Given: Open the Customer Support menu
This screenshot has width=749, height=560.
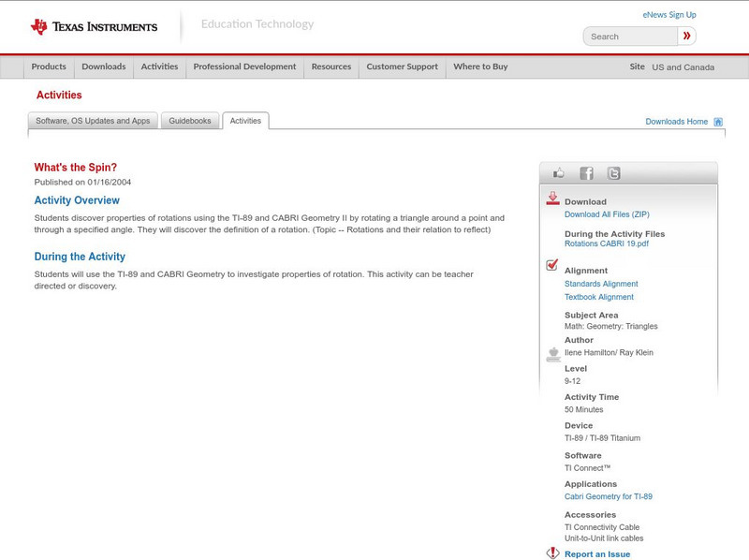Looking at the screenshot, I should (x=404, y=66).
